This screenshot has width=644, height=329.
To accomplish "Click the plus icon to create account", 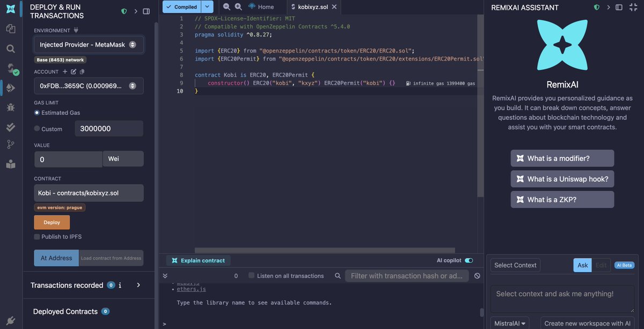I will point(65,71).
